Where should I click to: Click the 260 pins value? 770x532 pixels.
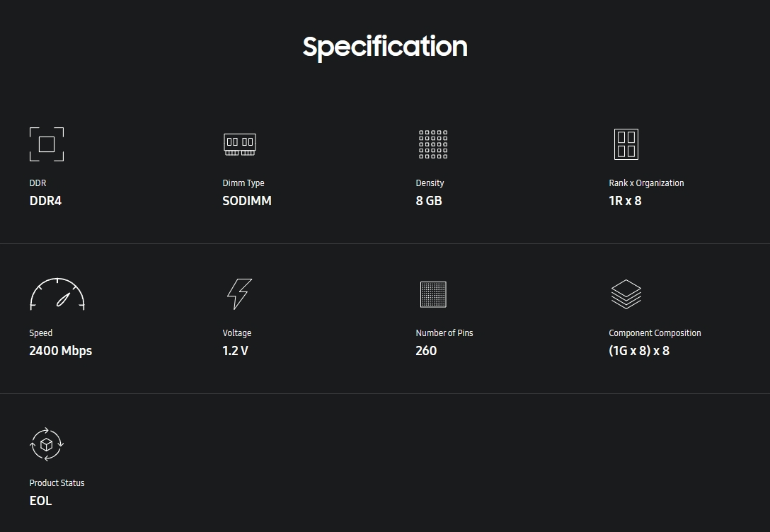[426, 351]
